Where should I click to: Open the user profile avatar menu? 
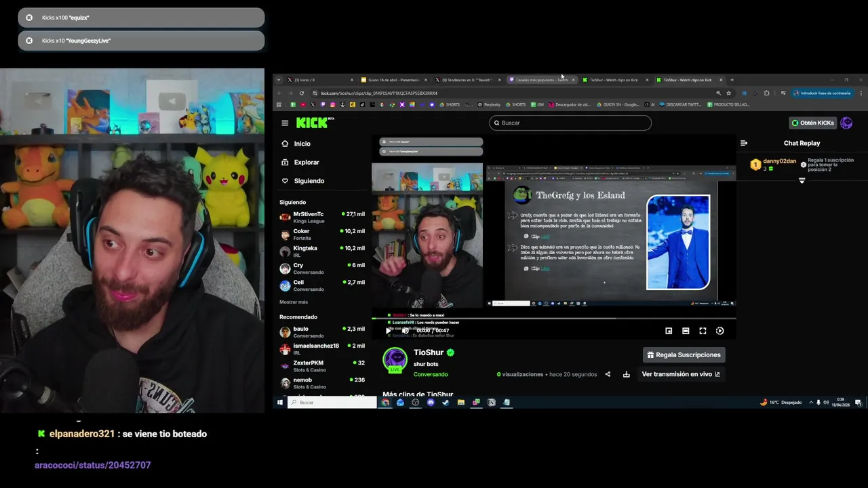click(846, 123)
